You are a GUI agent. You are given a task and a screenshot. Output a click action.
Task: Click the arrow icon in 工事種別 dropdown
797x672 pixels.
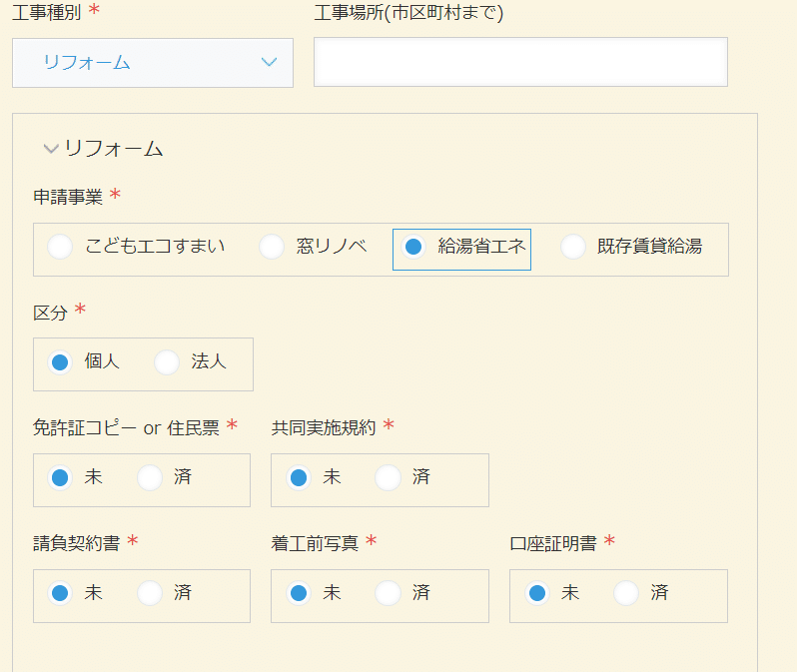269,62
